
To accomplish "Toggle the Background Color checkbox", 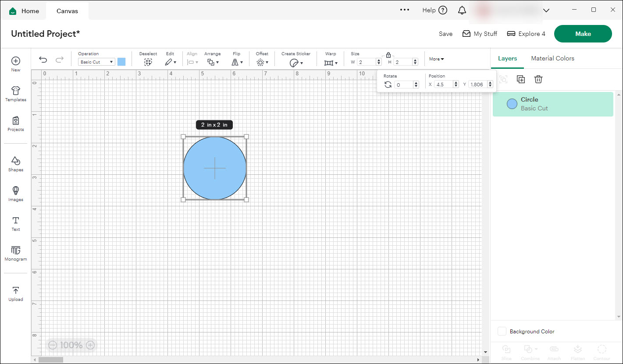I will click(502, 332).
